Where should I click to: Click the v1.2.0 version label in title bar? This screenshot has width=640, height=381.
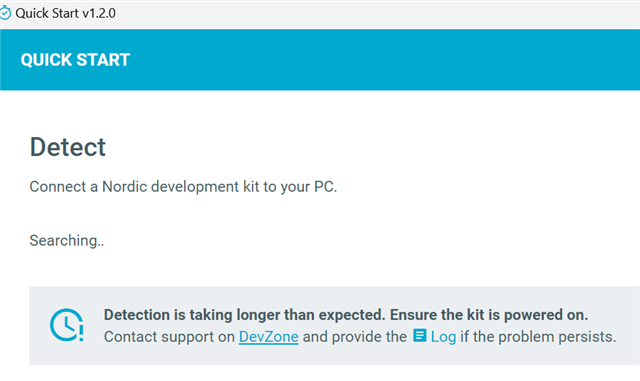pyautogui.click(x=99, y=13)
